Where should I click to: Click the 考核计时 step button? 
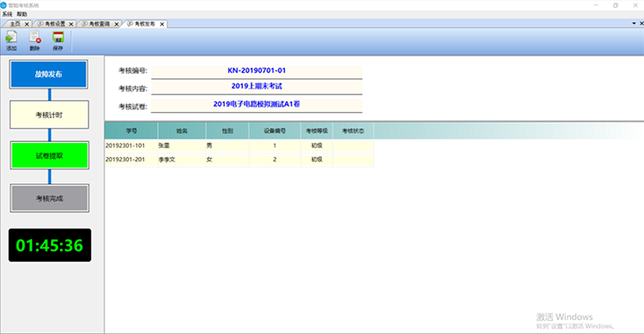tap(49, 115)
